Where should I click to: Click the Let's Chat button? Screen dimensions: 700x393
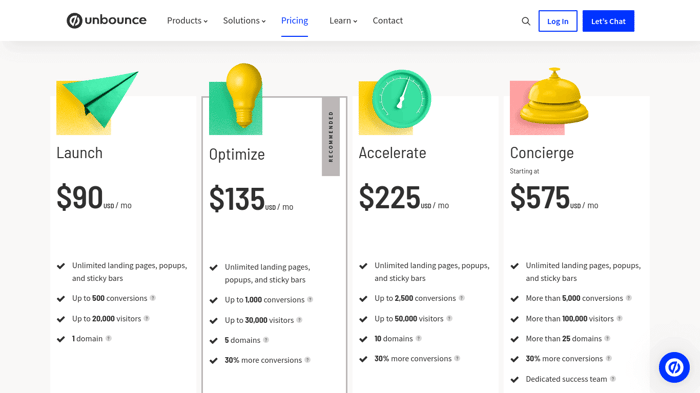click(x=608, y=21)
